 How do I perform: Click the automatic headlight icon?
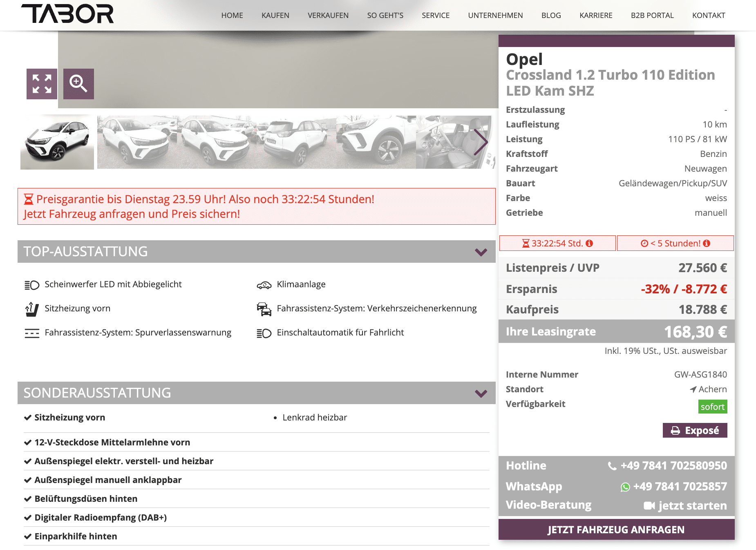(x=264, y=333)
